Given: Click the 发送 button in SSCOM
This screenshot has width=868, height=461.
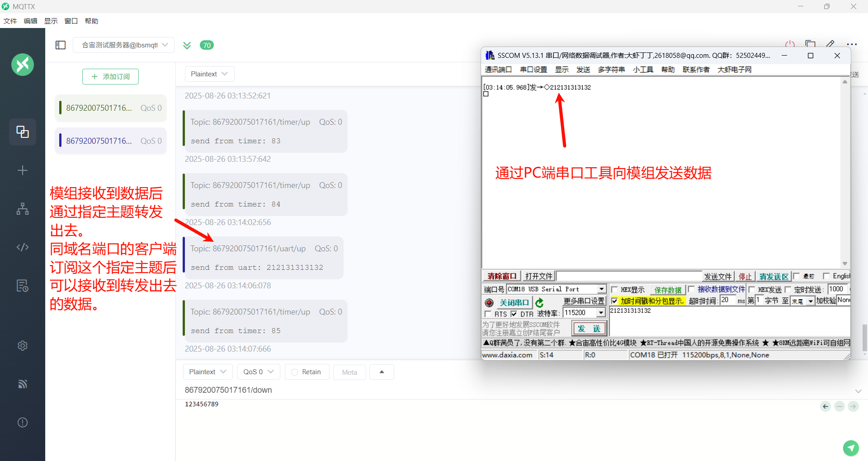Looking at the screenshot, I should click(589, 329).
